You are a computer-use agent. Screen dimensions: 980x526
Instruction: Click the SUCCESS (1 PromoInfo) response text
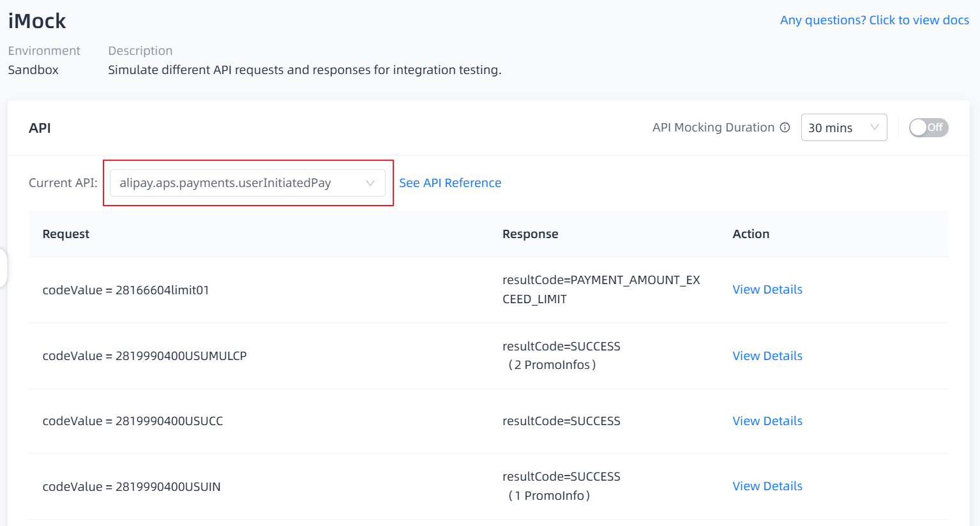[x=561, y=486]
